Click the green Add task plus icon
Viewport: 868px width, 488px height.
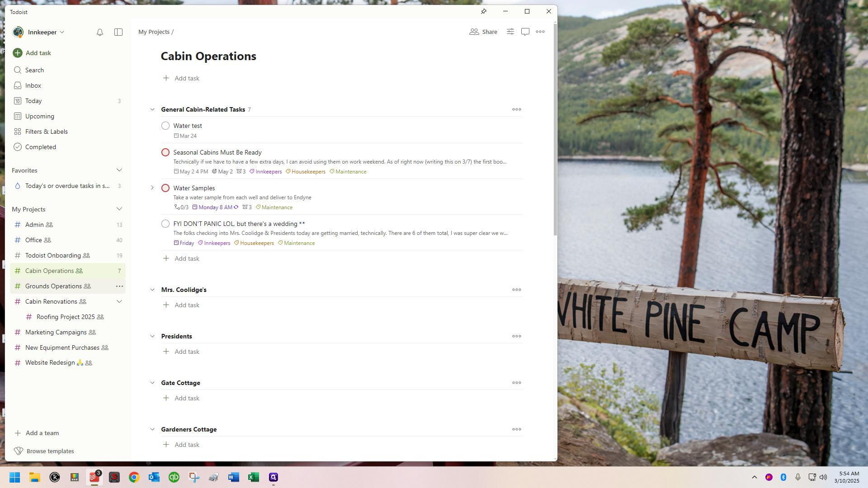(x=18, y=53)
